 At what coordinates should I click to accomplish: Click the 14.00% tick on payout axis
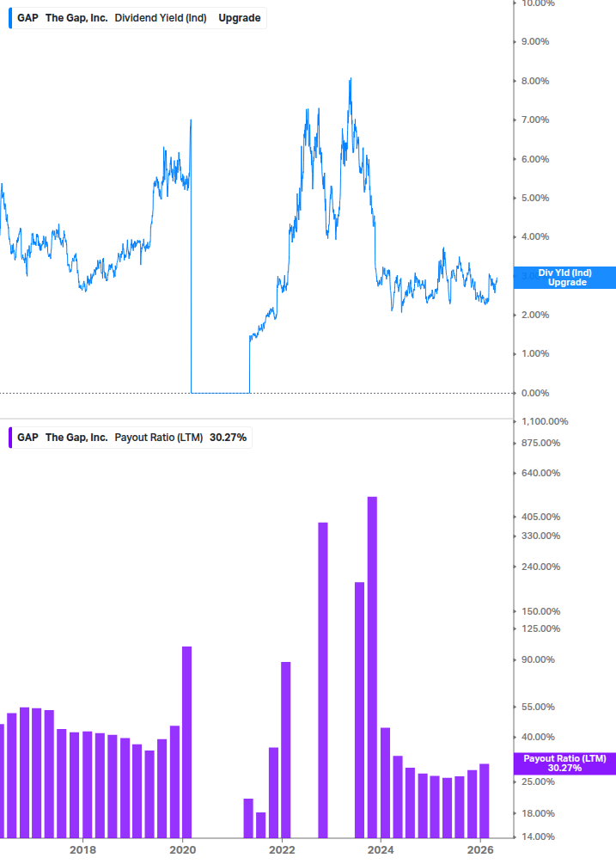pyautogui.click(x=538, y=836)
